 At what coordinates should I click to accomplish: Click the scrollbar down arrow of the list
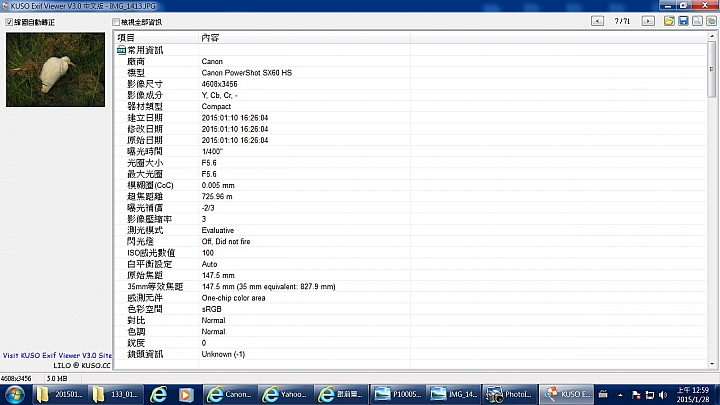tap(712, 364)
